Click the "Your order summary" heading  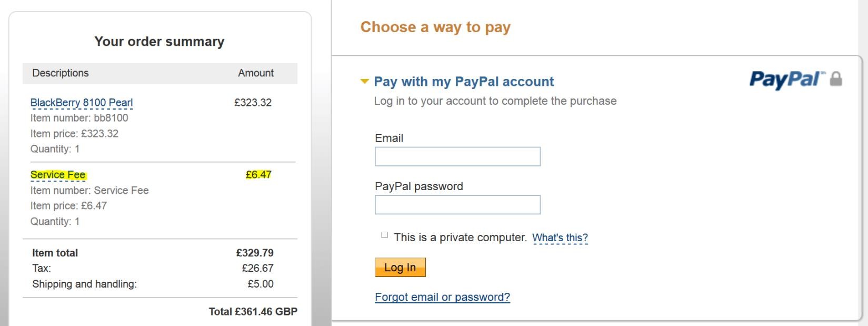pyautogui.click(x=159, y=42)
